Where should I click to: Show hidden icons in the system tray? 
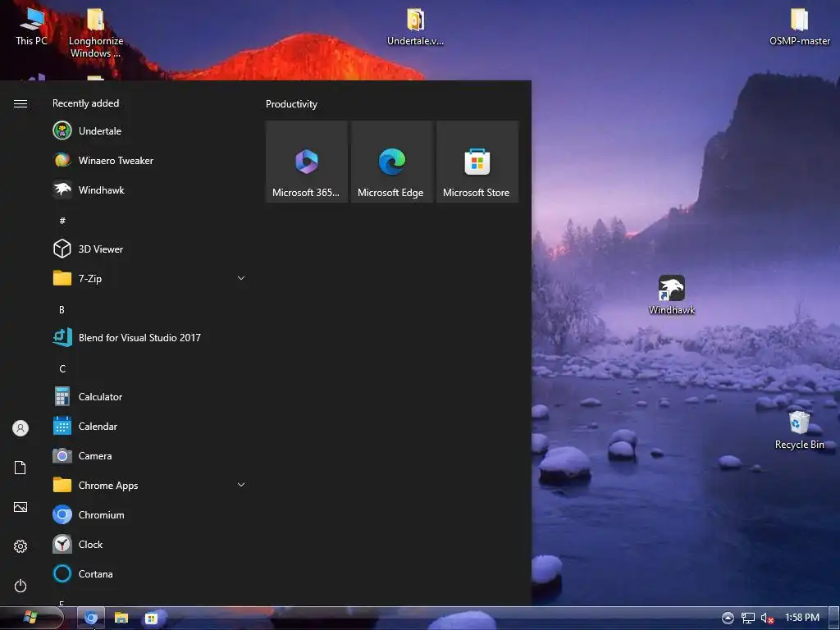click(728, 618)
